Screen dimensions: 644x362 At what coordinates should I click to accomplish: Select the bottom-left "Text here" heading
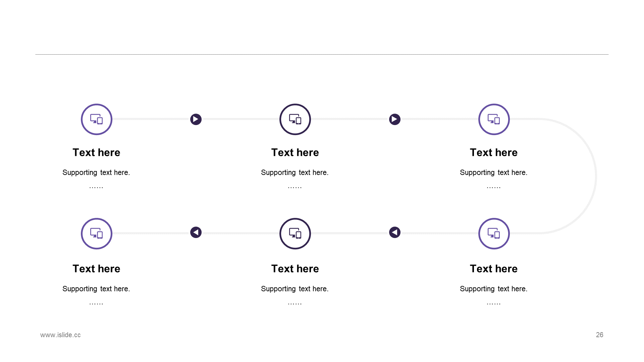pos(97,269)
